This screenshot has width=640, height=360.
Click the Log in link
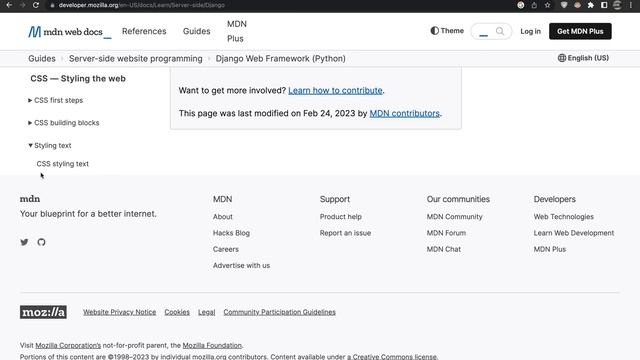(530, 31)
